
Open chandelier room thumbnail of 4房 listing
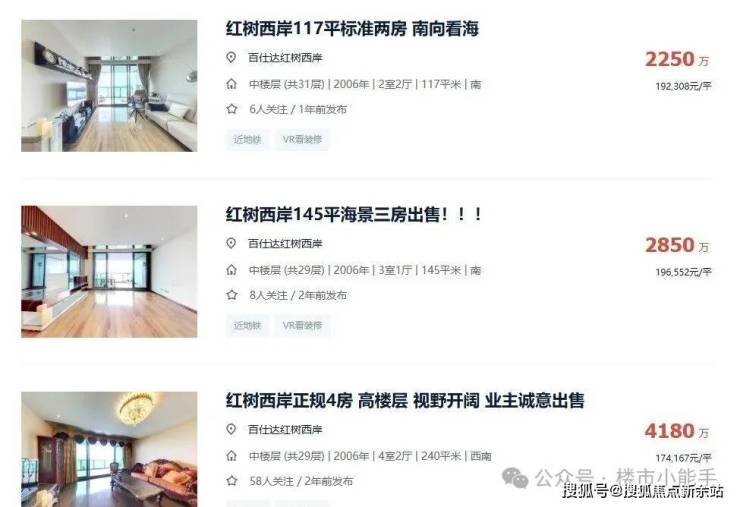pyautogui.click(x=109, y=449)
